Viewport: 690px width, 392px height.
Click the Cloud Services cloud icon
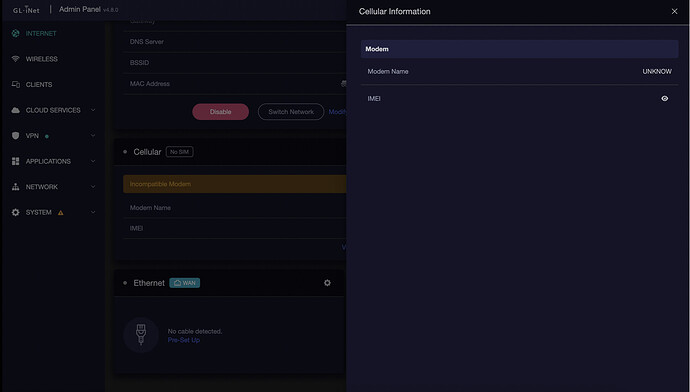click(x=15, y=110)
